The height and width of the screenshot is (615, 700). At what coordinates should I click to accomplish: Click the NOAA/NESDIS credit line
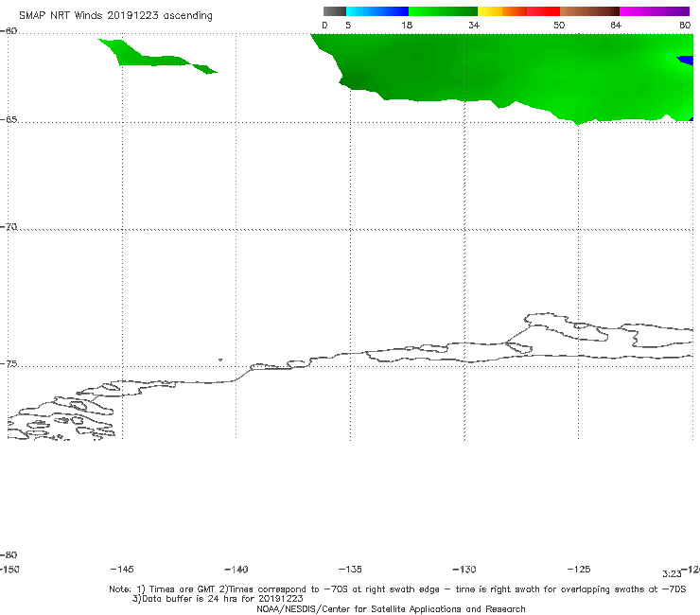coord(391,609)
